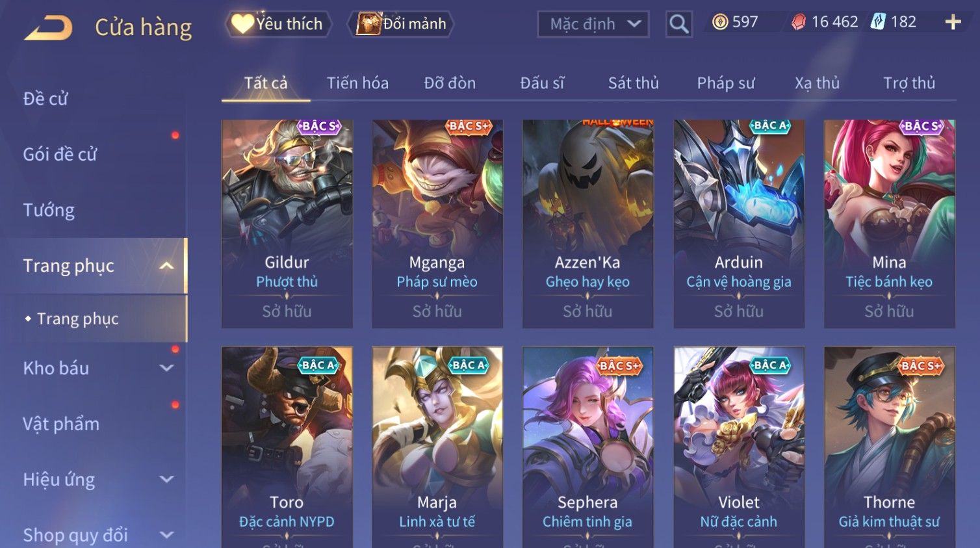The image size is (980, 548).
Task: Open Đổi mảnh shard exchange chest
Action: 402,24
